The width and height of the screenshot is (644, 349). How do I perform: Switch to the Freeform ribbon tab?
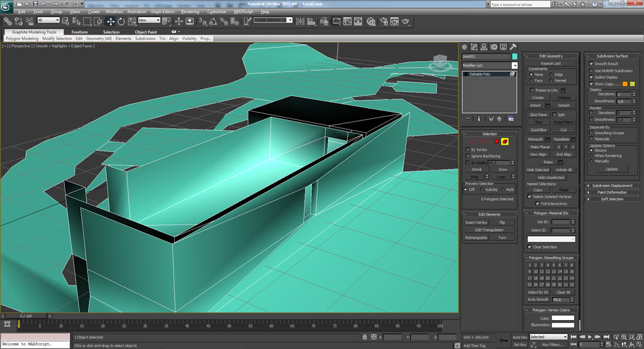click(x=80, y=31)
